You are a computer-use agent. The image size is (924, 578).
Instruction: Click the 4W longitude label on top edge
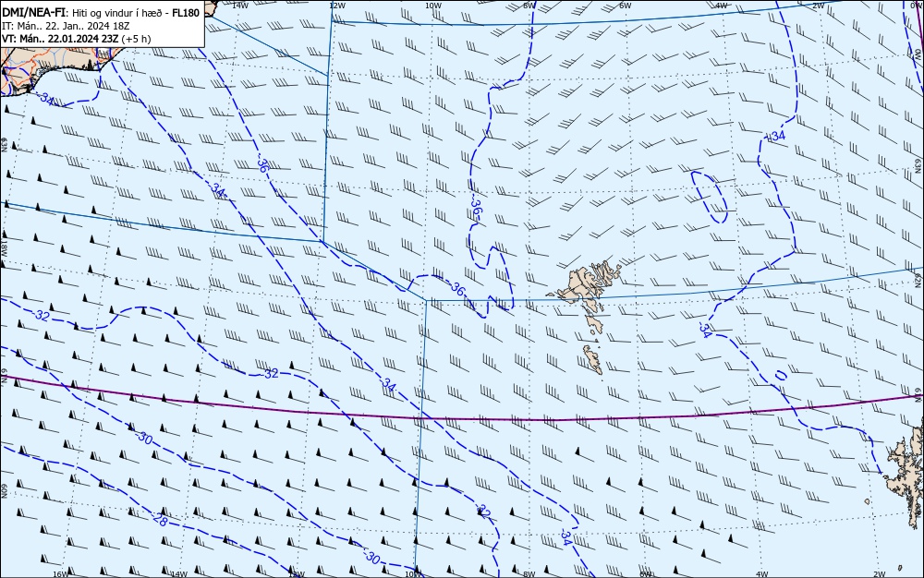click(x=722, y=6)
